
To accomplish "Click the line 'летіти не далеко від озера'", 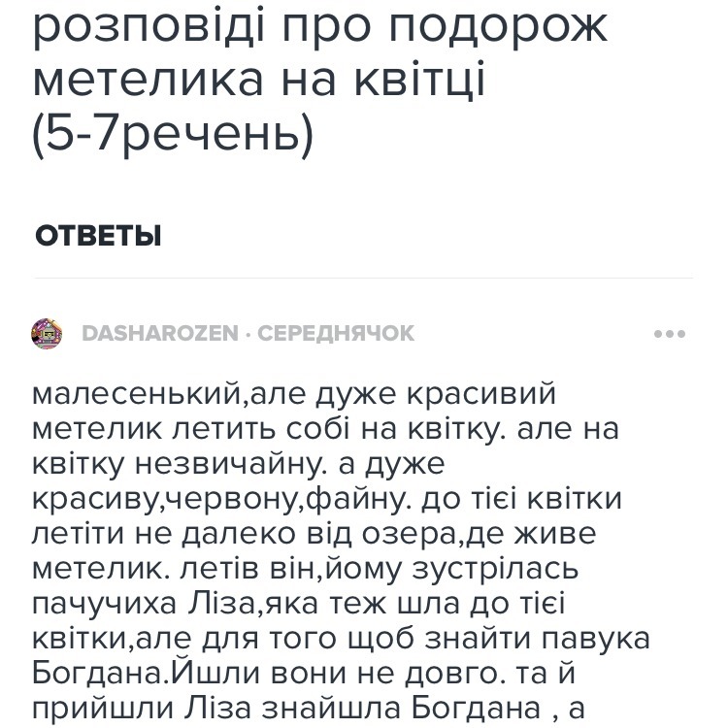I will click(314, 535).
